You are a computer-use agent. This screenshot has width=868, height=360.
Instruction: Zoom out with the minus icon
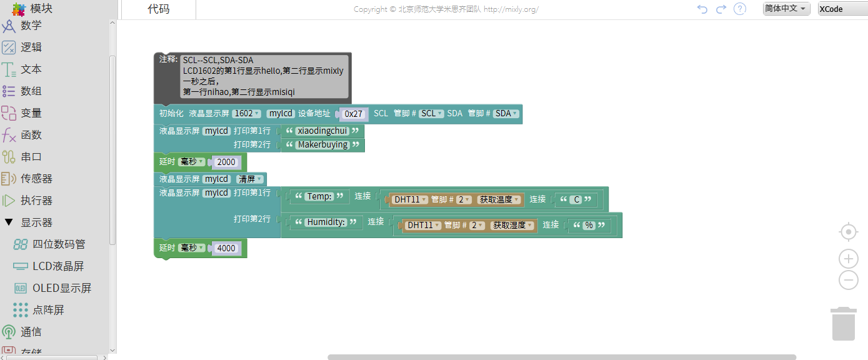pyautogui.click(x=848, y=280)
